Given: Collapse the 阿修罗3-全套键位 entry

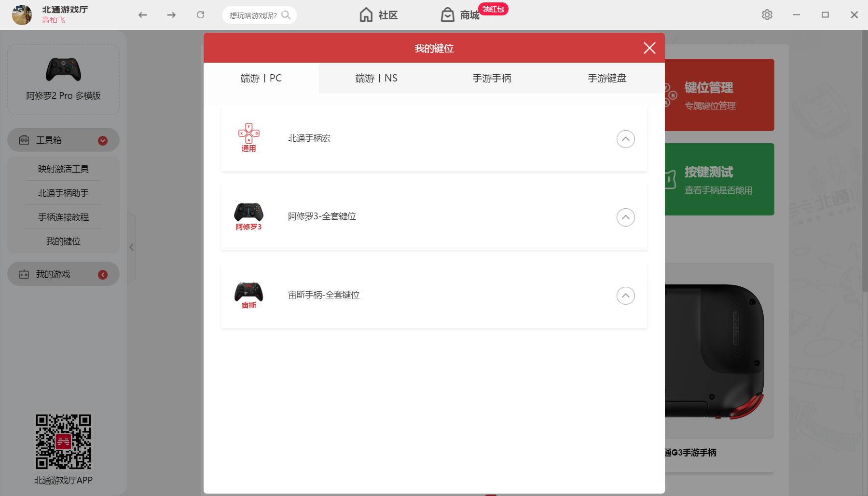Looking at the screenshot, I should 626,217.
